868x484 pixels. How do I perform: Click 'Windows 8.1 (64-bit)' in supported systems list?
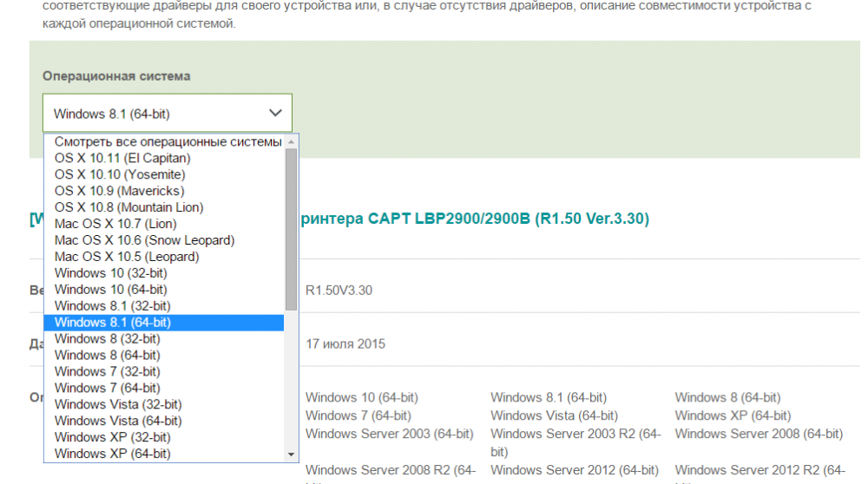[549, 398]
